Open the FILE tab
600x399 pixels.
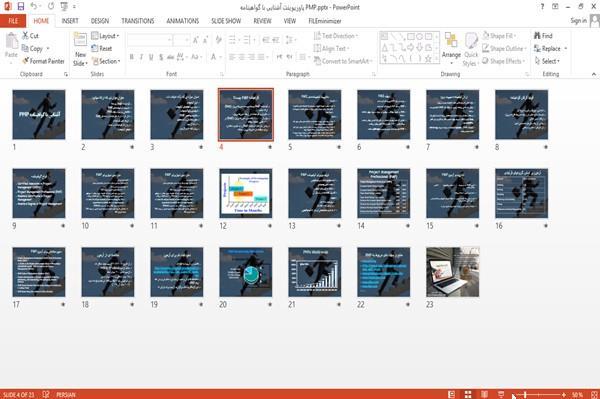click(x=13, y=21)
